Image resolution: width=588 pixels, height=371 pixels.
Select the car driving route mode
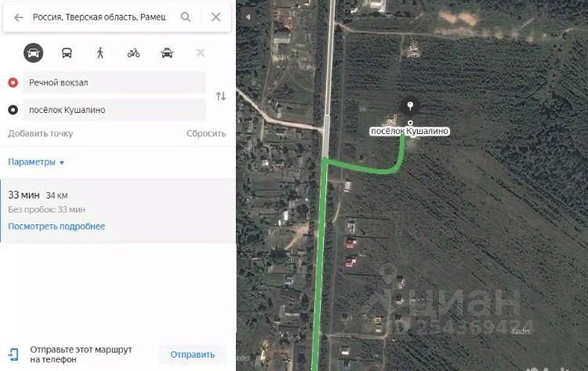pos(34,53)
